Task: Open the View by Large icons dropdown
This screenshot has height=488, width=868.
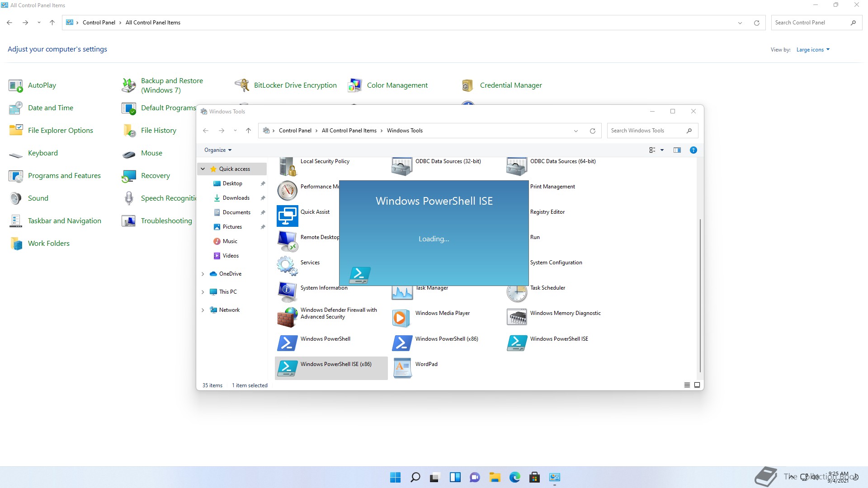Action: 813,50
